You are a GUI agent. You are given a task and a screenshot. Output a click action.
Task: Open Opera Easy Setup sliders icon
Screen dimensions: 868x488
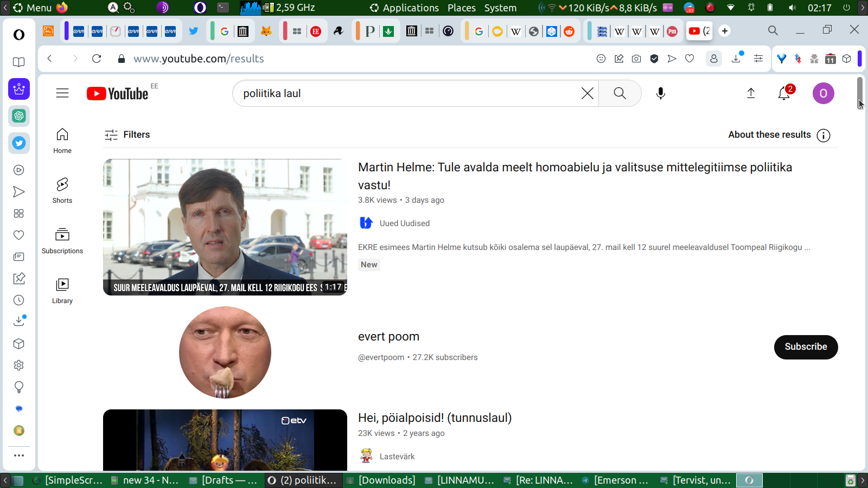pos(758,59)
